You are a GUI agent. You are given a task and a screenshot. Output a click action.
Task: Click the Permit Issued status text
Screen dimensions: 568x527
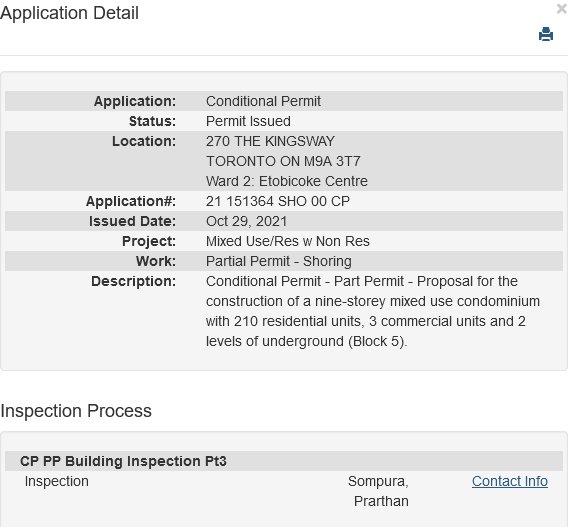(x=248, y=121)
